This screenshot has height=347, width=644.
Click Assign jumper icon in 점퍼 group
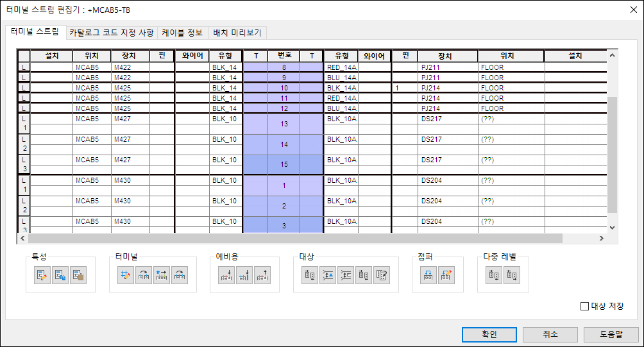coord(428,275)
